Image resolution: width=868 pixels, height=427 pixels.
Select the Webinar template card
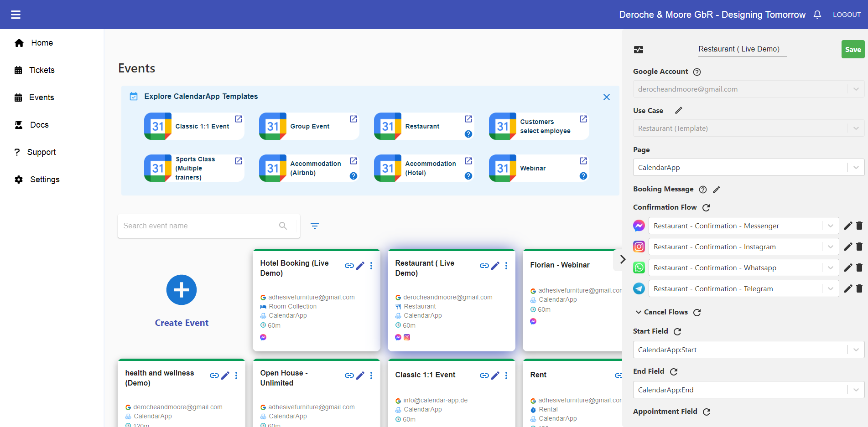(539, 168)
